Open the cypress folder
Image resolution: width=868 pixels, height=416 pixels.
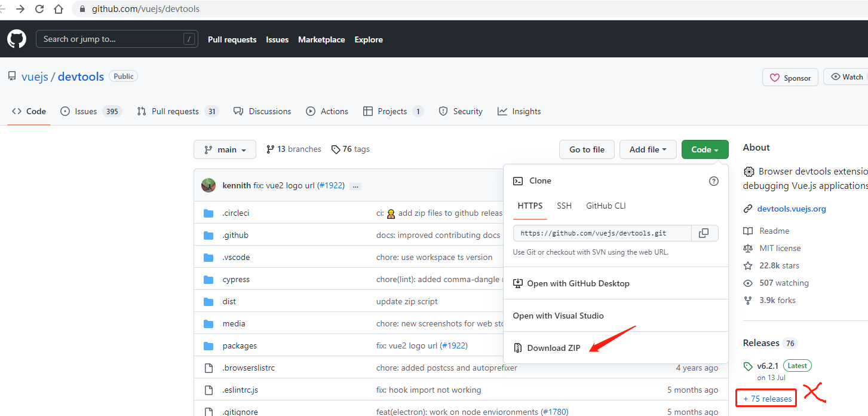[236, 280]
